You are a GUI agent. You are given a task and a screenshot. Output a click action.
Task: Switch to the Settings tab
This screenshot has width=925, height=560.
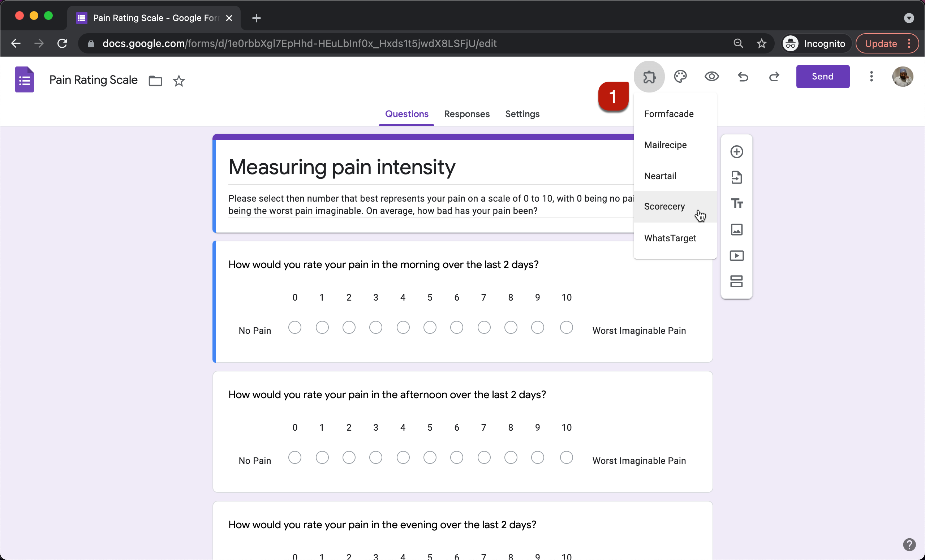522,113
